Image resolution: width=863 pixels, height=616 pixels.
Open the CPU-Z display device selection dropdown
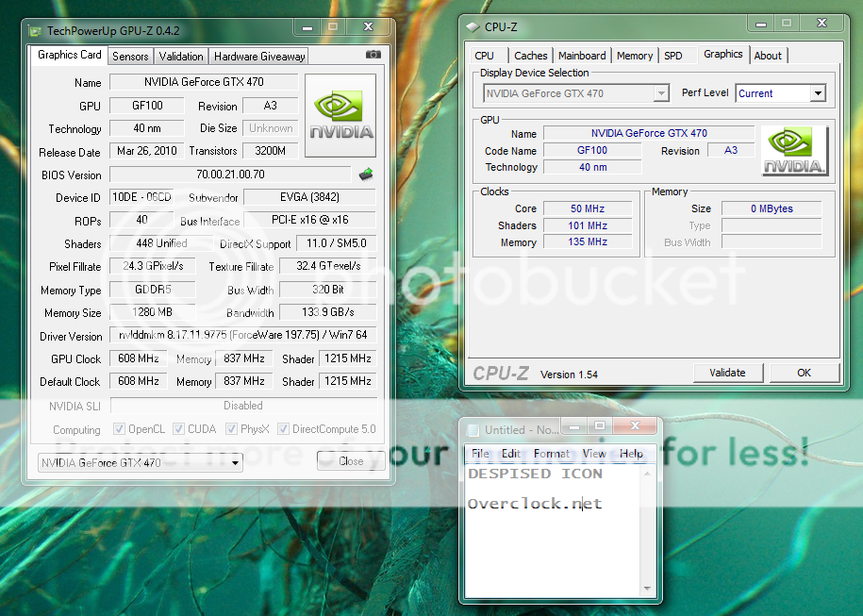pyautogui.click(x=575, y=93)
